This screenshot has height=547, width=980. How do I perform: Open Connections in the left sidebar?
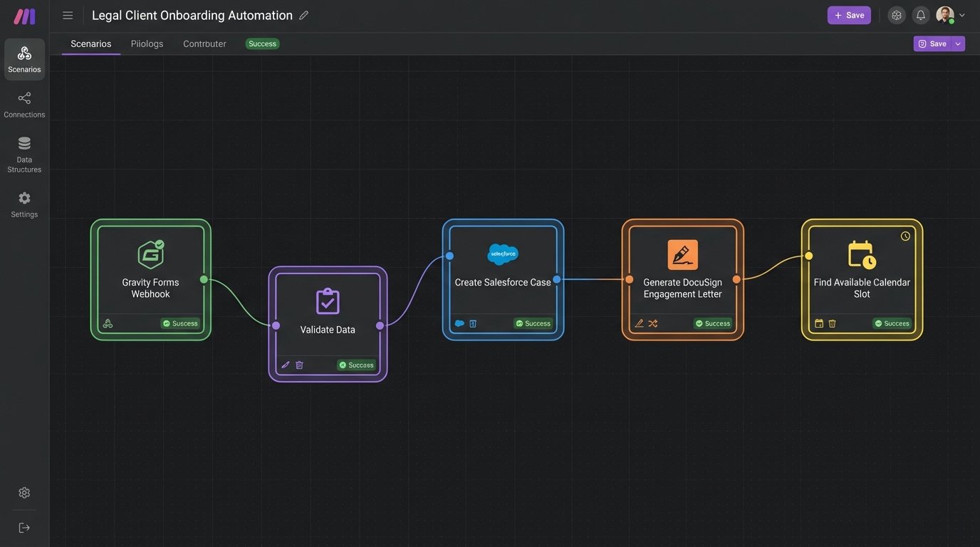pos(24,104)
